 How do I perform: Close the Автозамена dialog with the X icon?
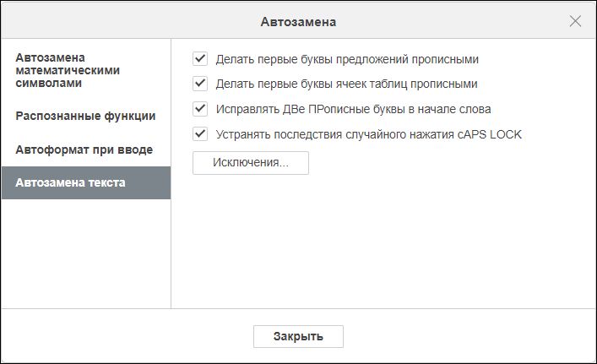(575, 21)
